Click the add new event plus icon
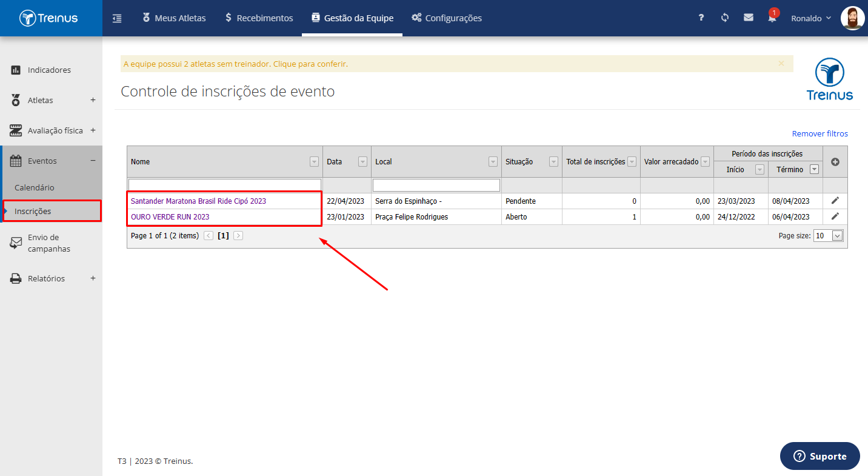 pyautogui.click(x=835, y=162)
